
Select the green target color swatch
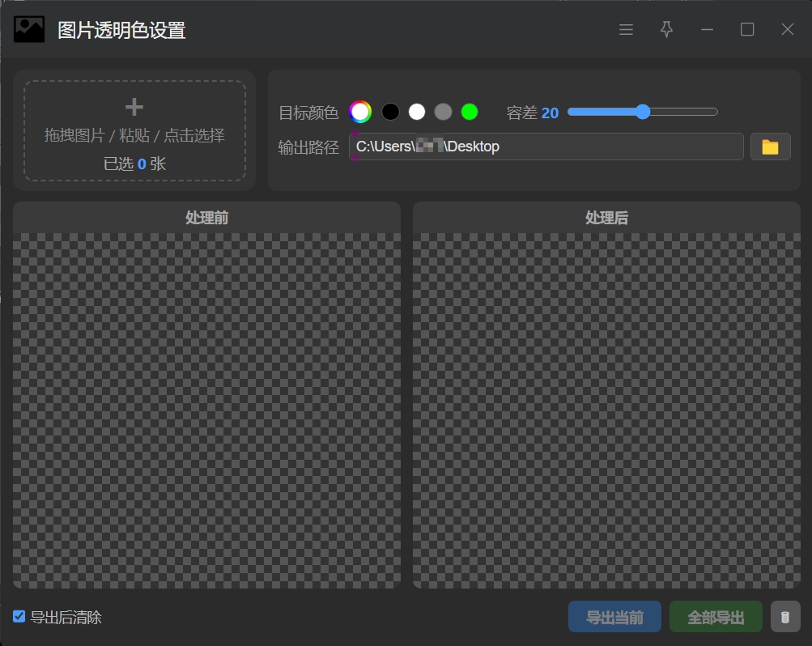(x=470, y=112)
